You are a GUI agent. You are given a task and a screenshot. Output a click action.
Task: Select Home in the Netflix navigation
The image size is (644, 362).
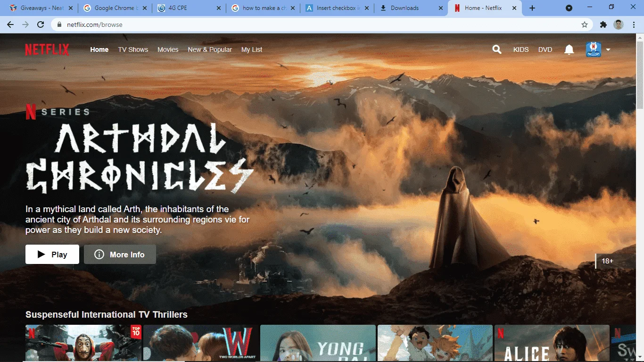[x=99, y=49]
